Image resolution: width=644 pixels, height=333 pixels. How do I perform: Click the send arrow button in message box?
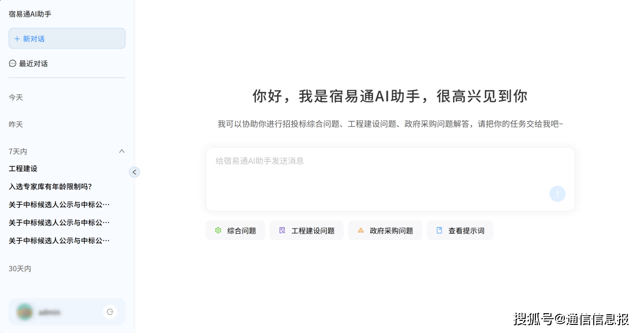point(557,194)
